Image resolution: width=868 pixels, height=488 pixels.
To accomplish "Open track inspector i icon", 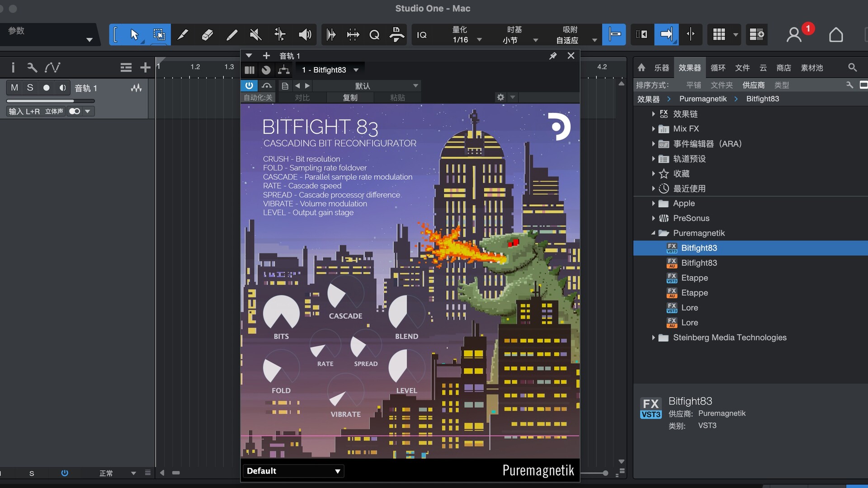I will 13,68.
